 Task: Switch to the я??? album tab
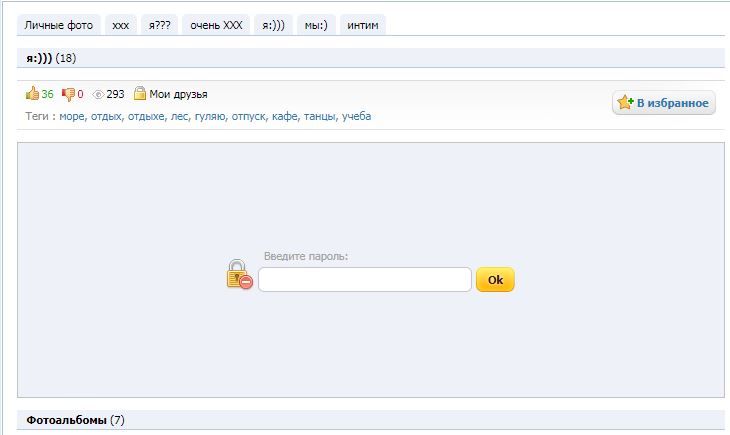pyautogui.click(x=159, y=25)
